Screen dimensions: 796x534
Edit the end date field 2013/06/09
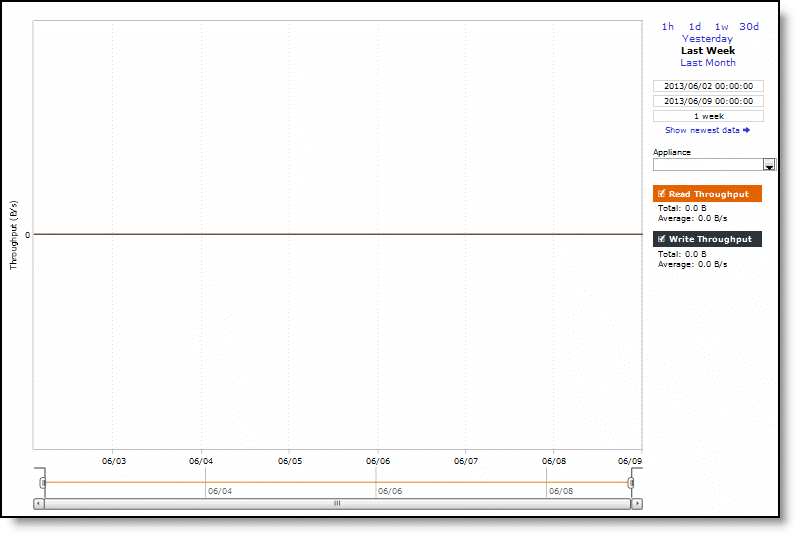click(708, 101)
